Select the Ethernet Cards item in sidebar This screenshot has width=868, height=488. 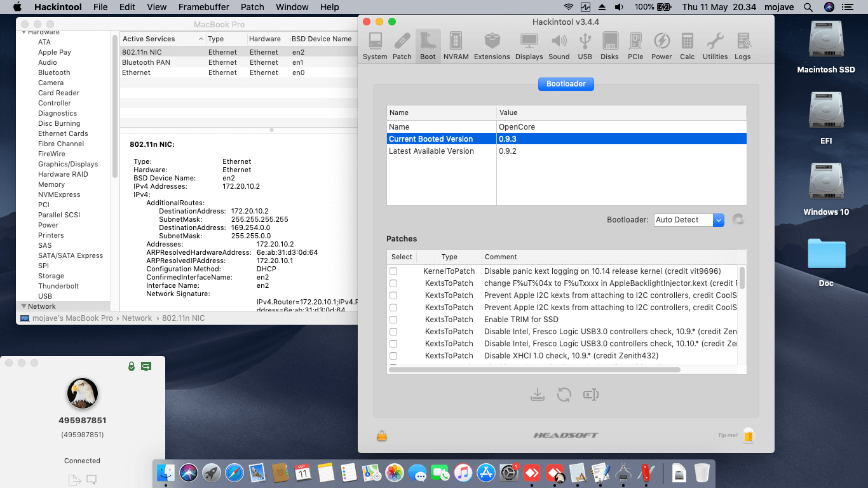pyautogui.click(x=63, y=133)
